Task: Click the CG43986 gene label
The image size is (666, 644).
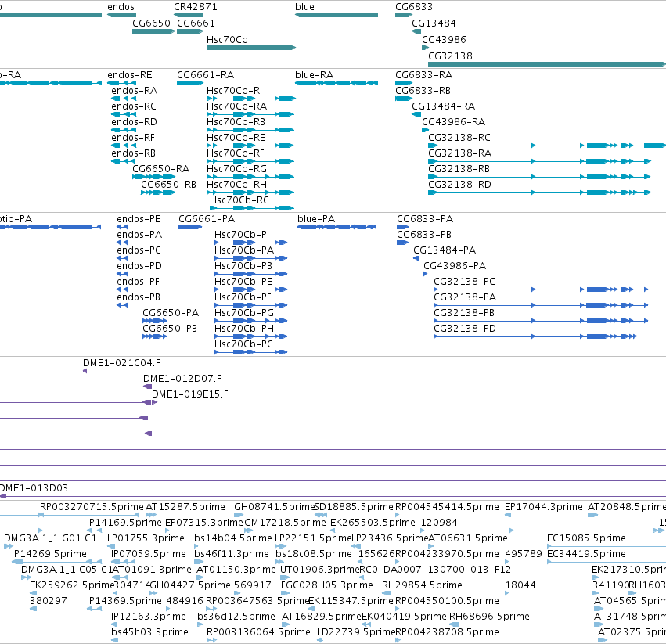Action: [x=444, y=39]
